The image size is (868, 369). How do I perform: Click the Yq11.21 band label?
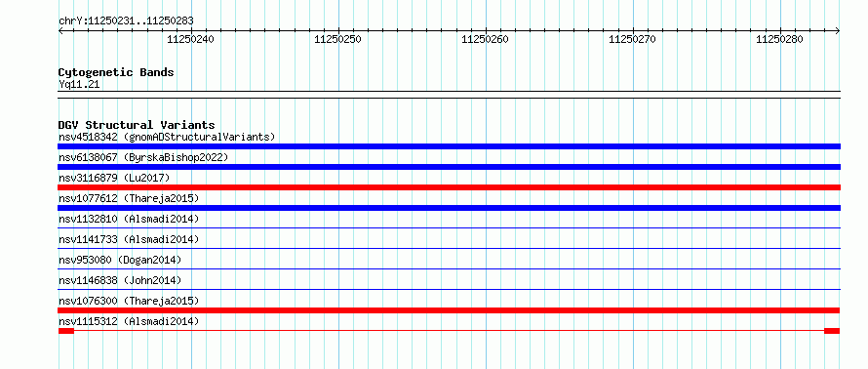coord(79,84)
